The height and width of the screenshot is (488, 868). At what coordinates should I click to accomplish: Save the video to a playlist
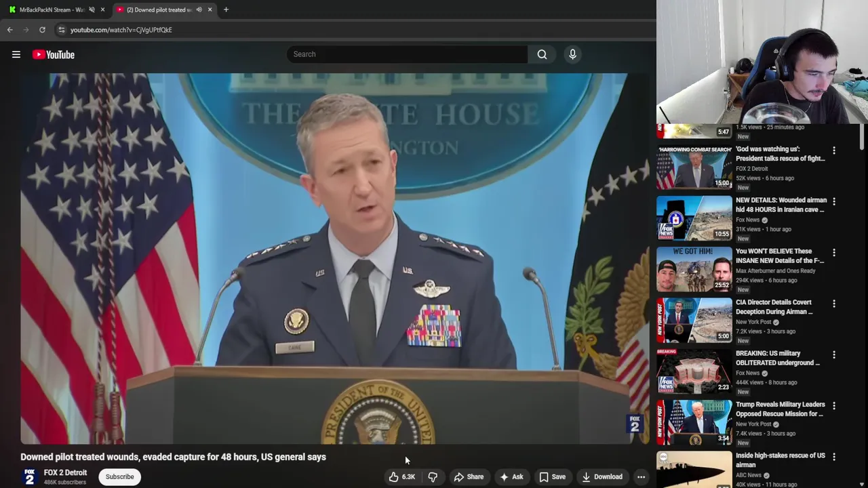point(552,477)
